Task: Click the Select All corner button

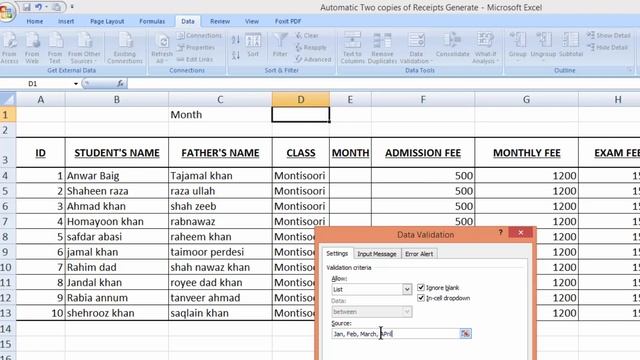Action: (8, 99)
